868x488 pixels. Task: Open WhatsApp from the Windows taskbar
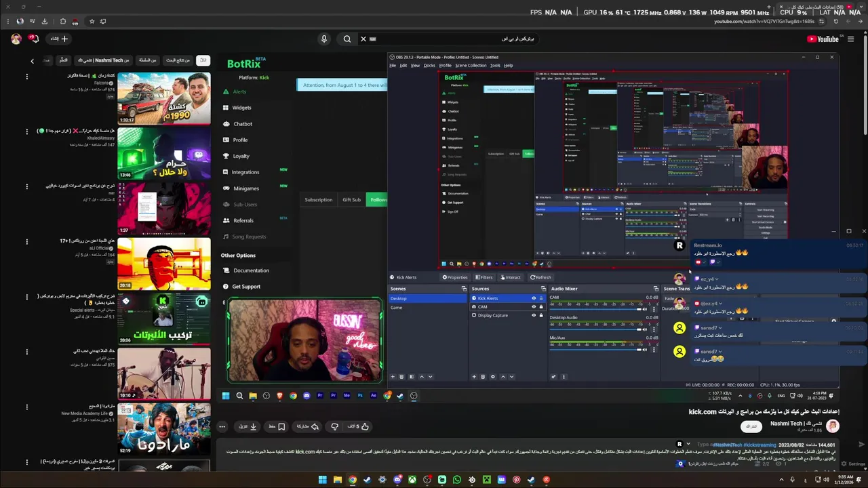[457, 480]
